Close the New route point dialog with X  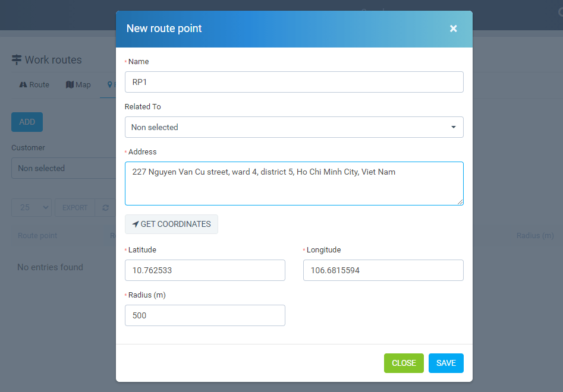tap(453, 29)
